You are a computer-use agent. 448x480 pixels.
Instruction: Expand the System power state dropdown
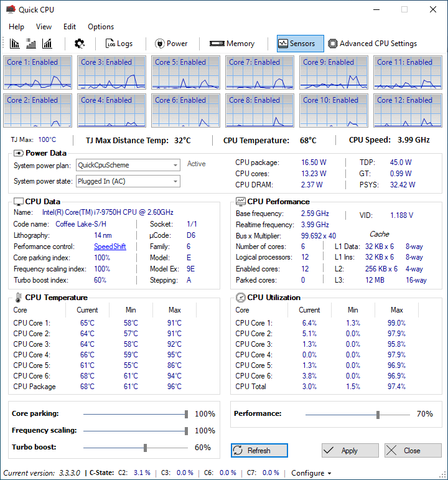pyautogui.click(x=128, y=181)
